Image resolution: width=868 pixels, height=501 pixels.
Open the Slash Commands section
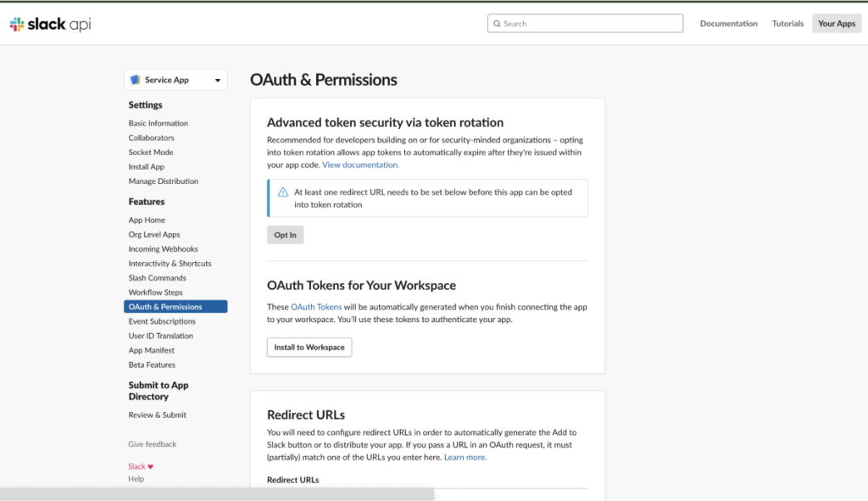coord(157,278)
